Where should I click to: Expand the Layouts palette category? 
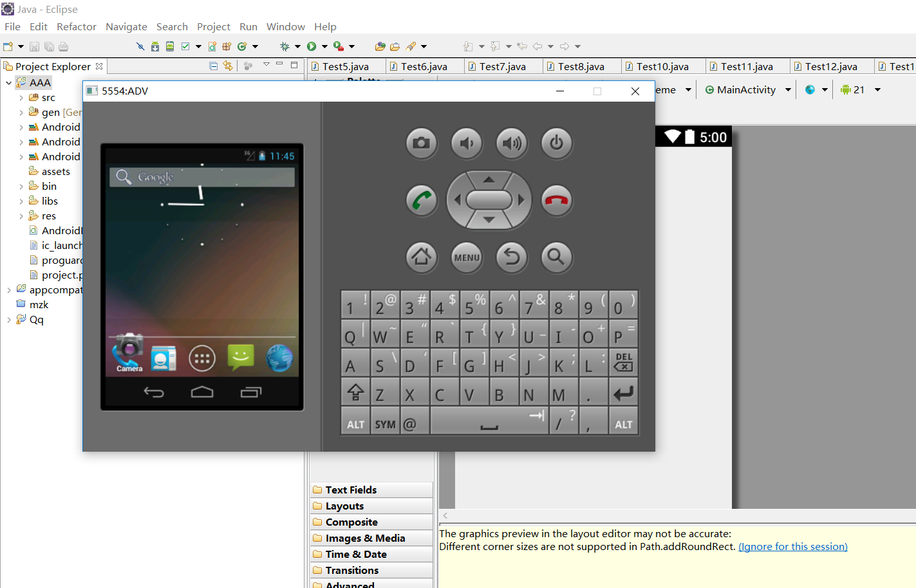point(344,506)
